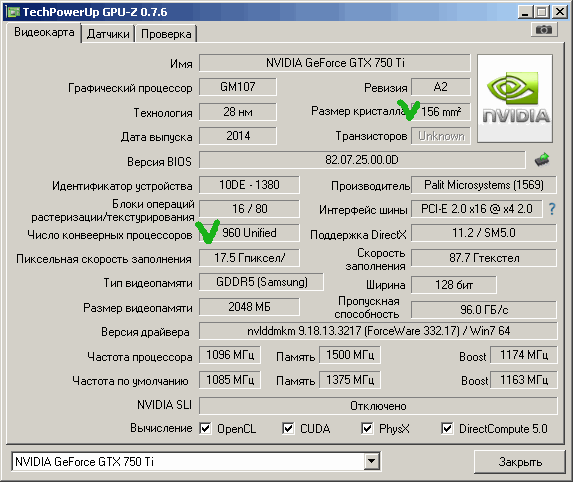Click the vendor Palit Microsystems (1569) field
573x482 pixels.
(484, 185)
